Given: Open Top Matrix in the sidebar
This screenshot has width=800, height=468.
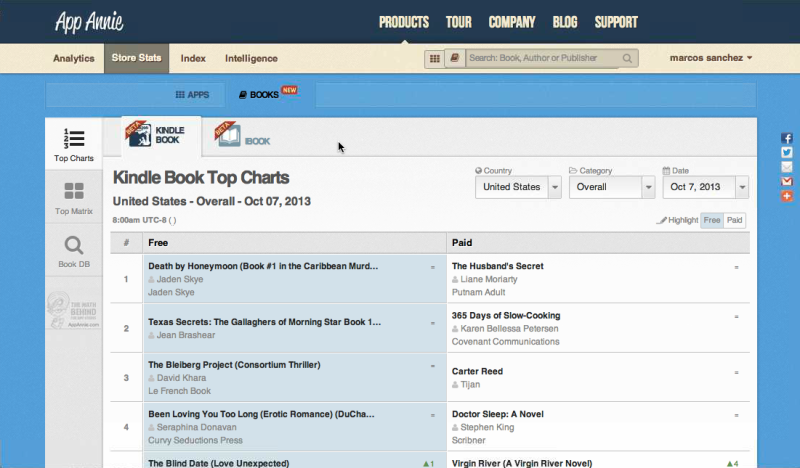Looking at the screenshot, I should (x=74, y=198).
